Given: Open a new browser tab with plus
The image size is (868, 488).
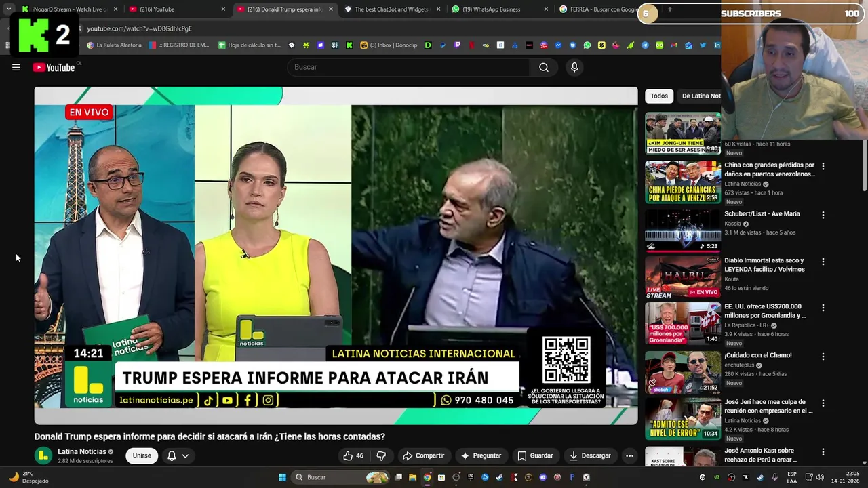Looking at the screenshot, I should (x=669, y=9).
